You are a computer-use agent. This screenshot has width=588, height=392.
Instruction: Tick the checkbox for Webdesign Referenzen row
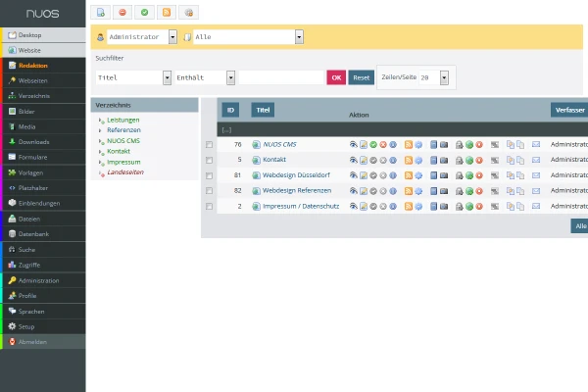pyautogui.click(x=210, y=191)
